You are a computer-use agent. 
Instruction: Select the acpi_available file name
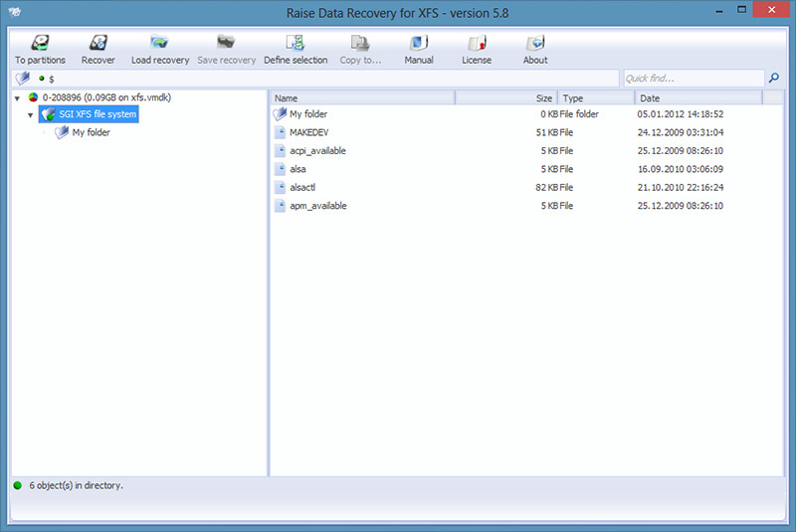317,150
